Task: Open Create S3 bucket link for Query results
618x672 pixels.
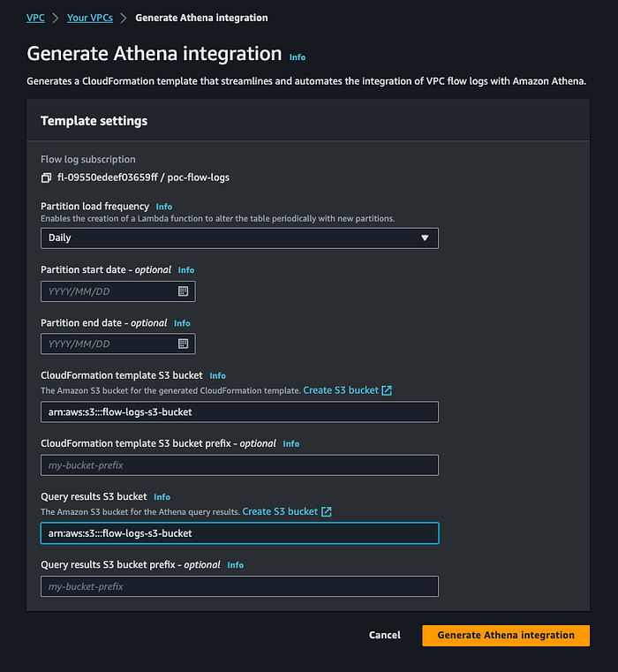Action: [280, 511]
